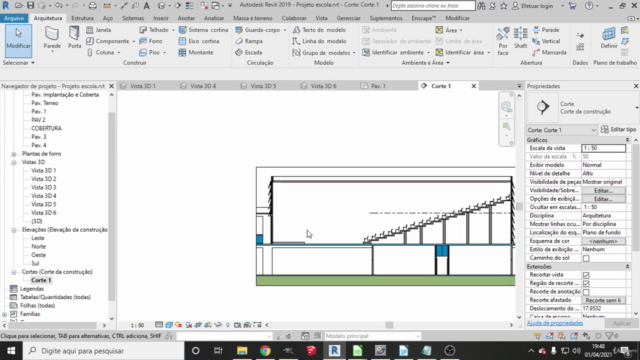Select the Vertical opening tool
Image resolution: width=640 pixels, height=360 pixels.
(x=546, y=41)
